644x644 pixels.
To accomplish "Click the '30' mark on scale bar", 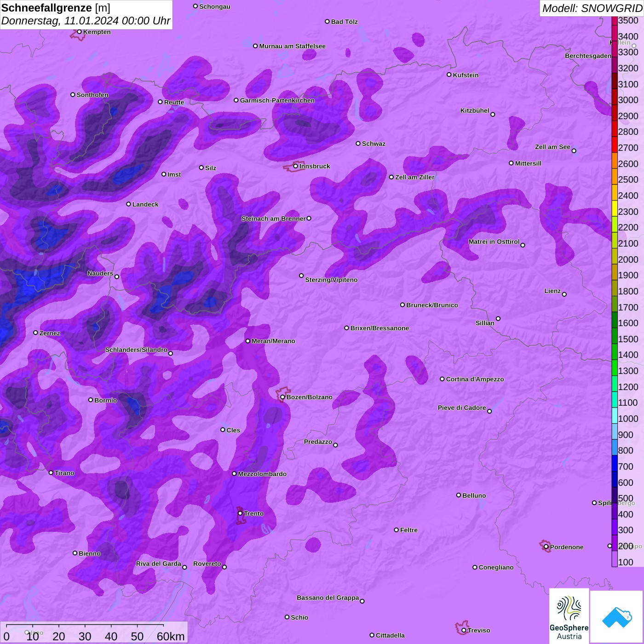I will pos(85,636).
